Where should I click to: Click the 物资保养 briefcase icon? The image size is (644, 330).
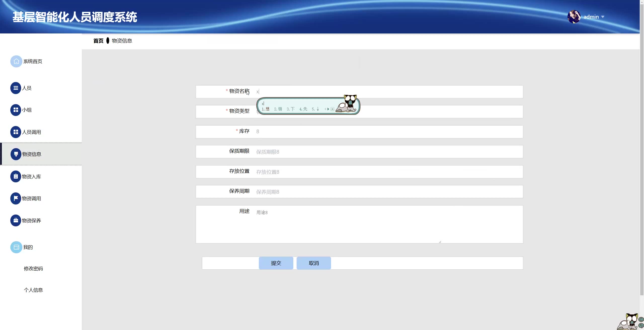point(16,221)
